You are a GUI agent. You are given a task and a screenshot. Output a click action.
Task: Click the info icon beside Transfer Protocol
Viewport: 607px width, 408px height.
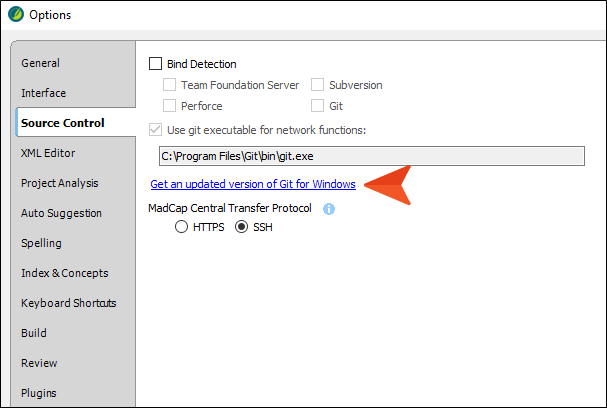[329, 209]
